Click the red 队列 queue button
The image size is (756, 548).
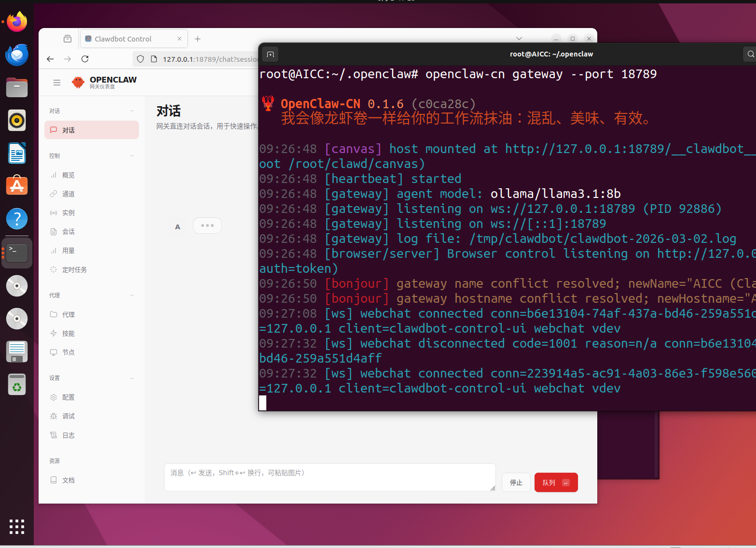[556, 482]
